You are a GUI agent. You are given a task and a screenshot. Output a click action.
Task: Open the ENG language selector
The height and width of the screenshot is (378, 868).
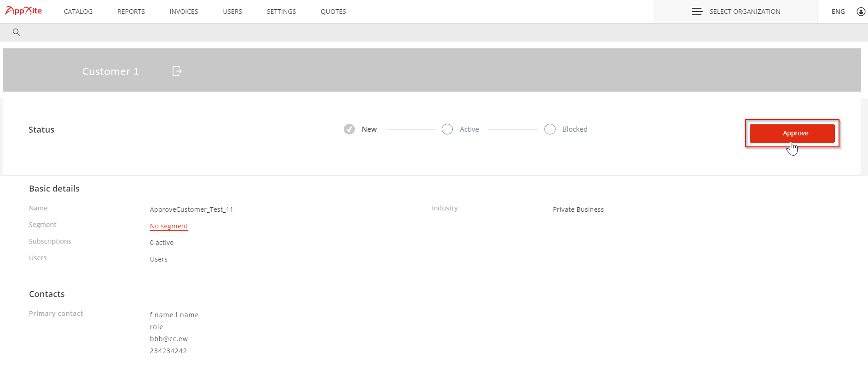tap(838, 12)
